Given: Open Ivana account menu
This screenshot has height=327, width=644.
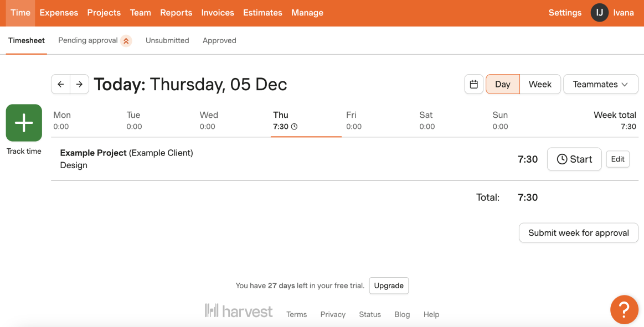Looking at the screenshot, I should tap(624, 13).
